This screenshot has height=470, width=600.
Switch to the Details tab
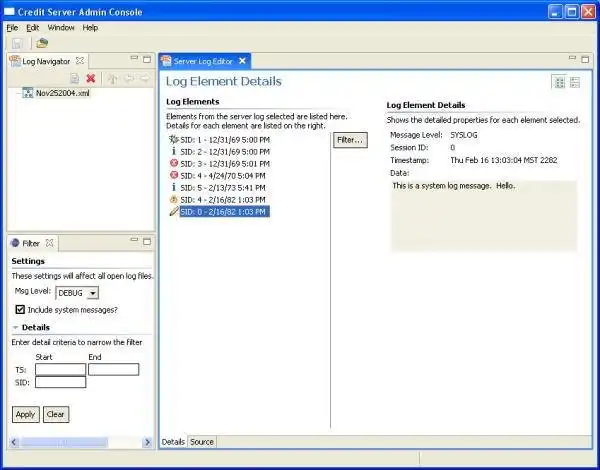(173, 442)
